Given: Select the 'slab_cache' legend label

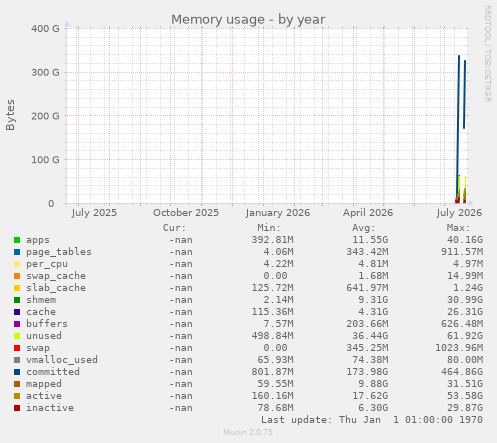Looking at the screenshot, I should 56,288.
